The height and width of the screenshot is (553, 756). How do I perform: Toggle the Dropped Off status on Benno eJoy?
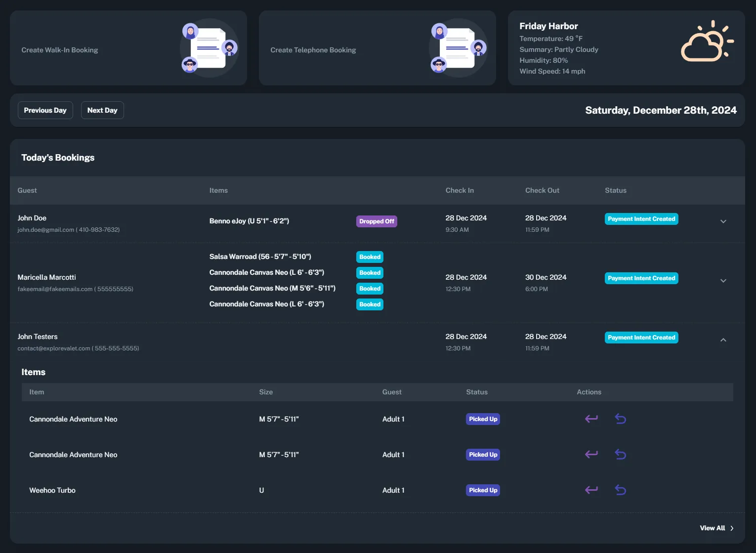coord(377,221)
